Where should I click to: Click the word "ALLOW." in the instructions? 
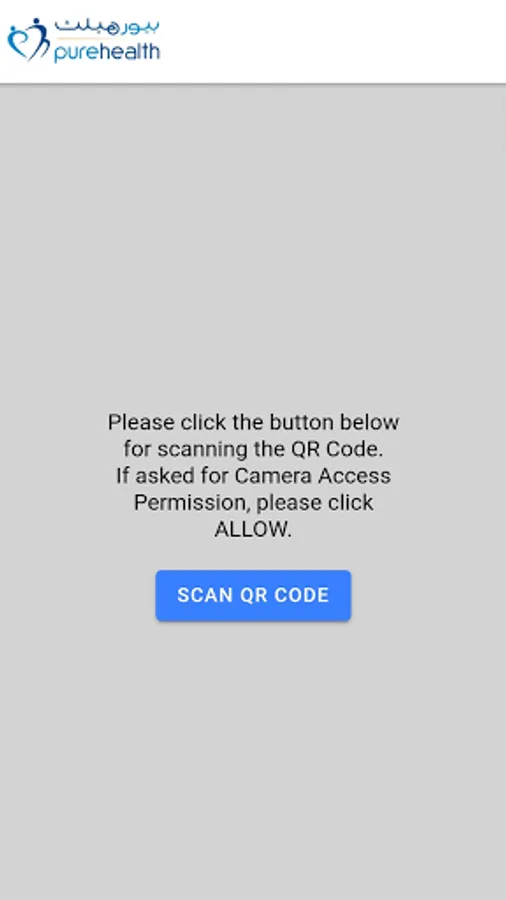click(x=253, y=529)
